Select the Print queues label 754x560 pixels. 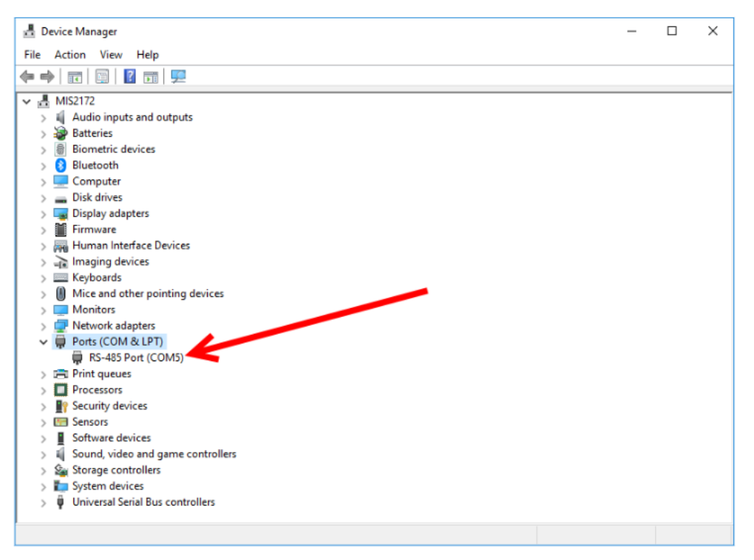coord(101,374)
